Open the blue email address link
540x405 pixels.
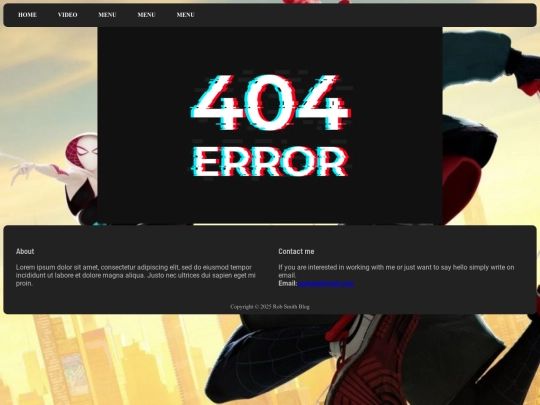point(326,283)
